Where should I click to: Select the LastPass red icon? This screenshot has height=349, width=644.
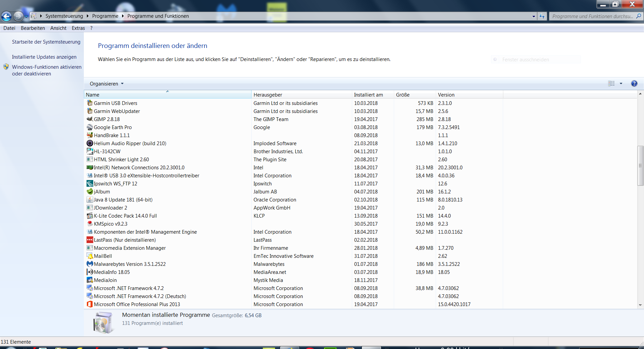90,240
